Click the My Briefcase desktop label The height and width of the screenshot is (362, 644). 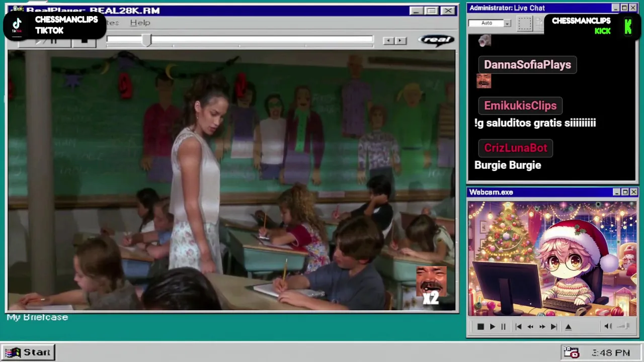[37, 317]
